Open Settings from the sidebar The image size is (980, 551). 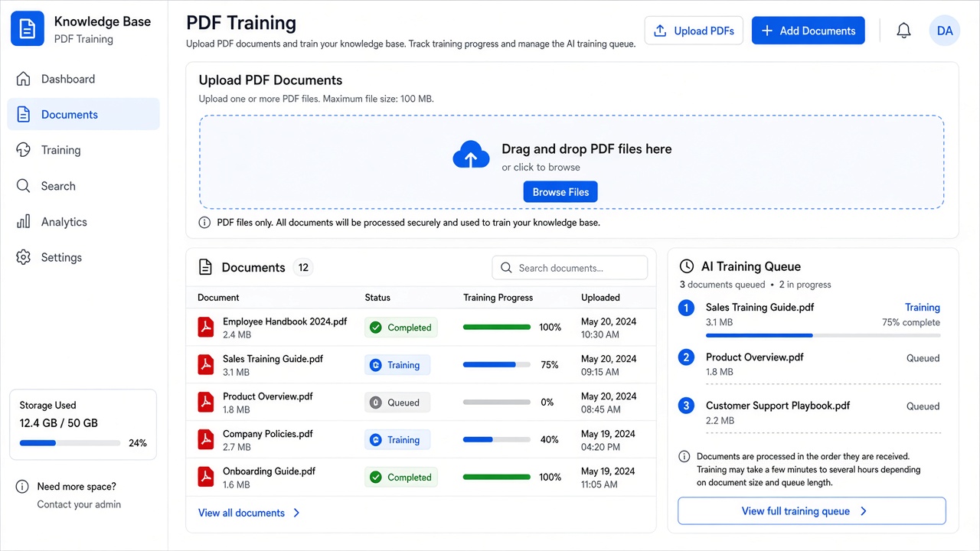[x=83, y=258]
